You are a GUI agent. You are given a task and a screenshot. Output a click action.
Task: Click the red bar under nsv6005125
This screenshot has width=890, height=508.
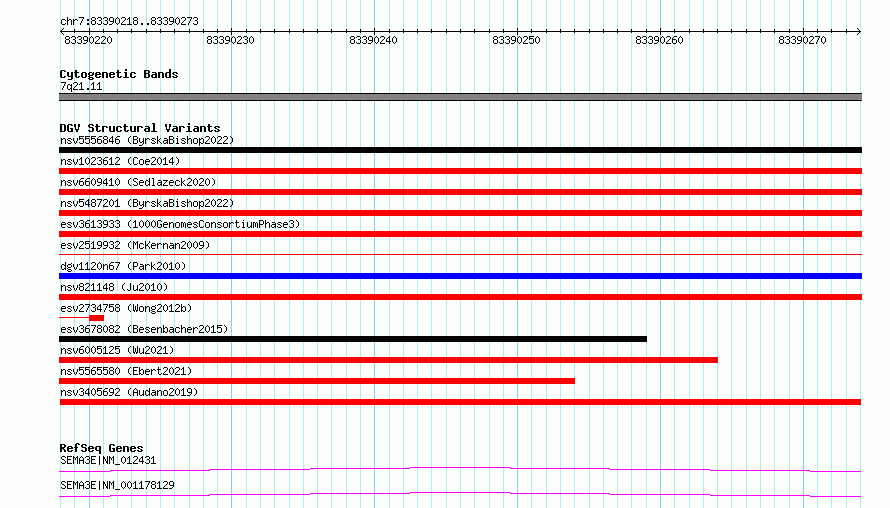pos(388,360)
